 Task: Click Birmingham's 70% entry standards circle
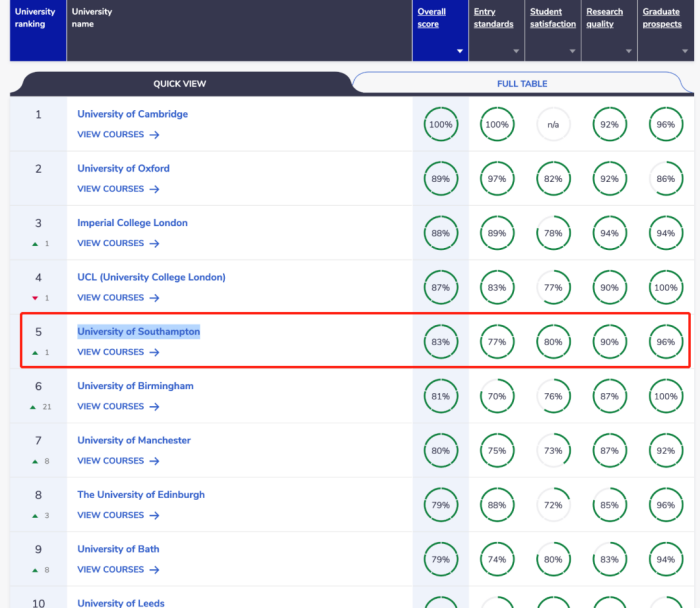(x=497, y=396)
